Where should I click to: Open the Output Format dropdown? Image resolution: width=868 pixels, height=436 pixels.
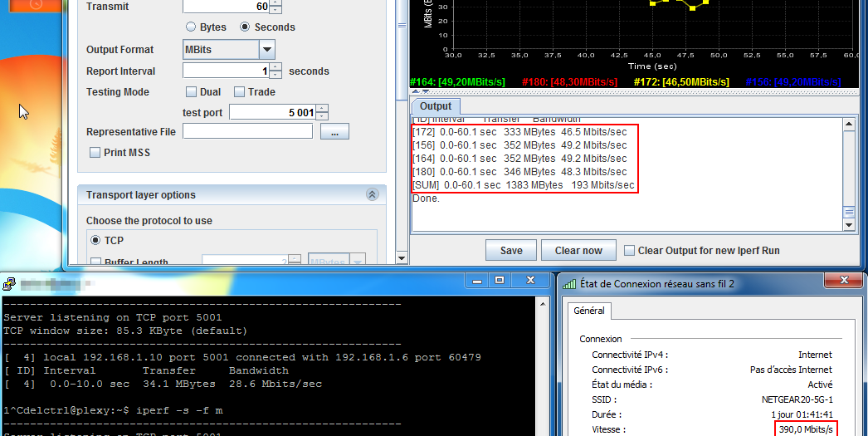tap(267, 50)
